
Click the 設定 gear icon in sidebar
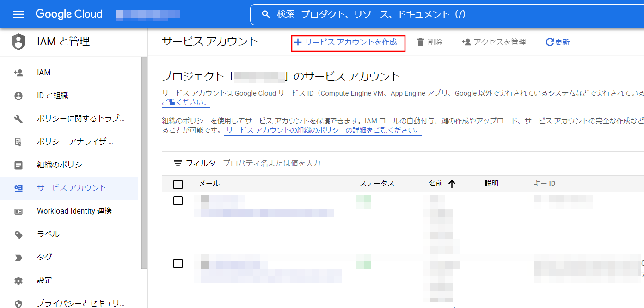point(18,280)
